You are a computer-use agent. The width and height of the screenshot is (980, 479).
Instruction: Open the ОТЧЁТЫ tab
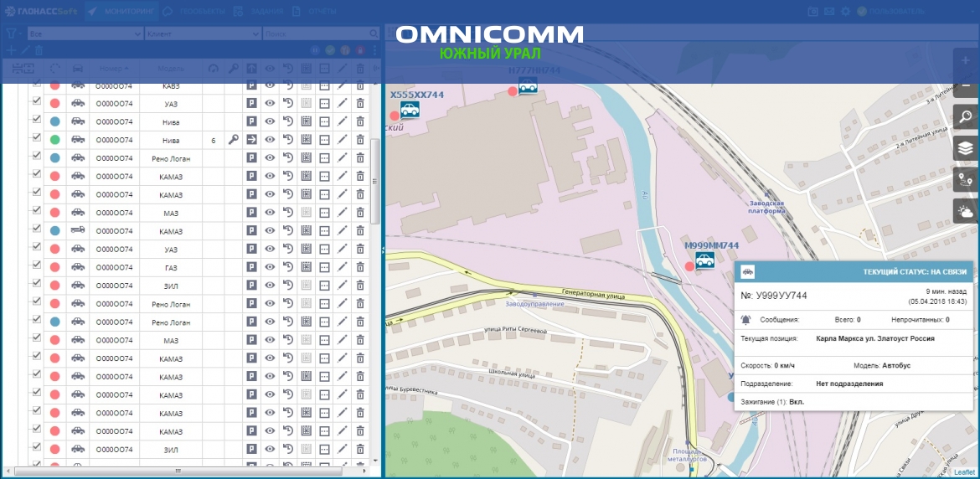(x=318, y=12)
